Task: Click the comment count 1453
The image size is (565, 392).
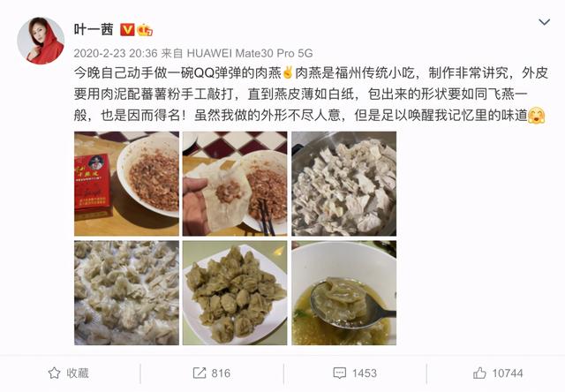Action: [365, 373]
